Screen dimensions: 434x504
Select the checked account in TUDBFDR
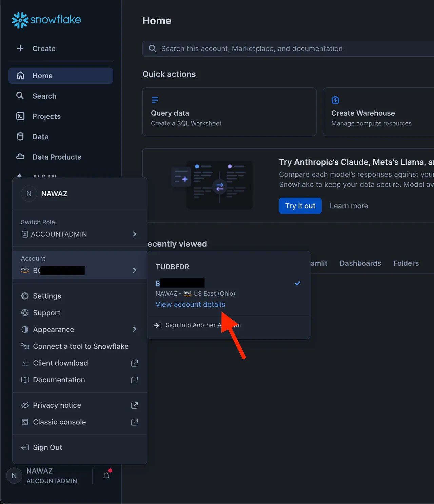pos(229,283)
